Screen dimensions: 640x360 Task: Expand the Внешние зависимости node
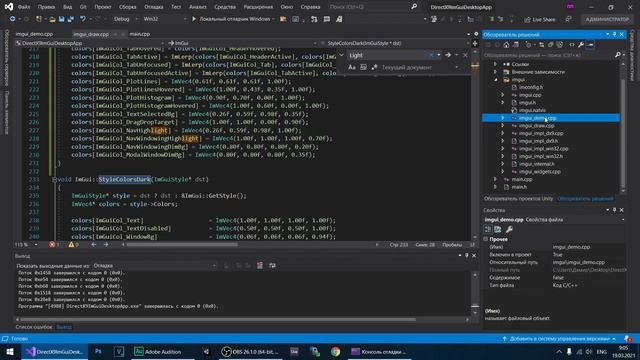tap(495, 72)
